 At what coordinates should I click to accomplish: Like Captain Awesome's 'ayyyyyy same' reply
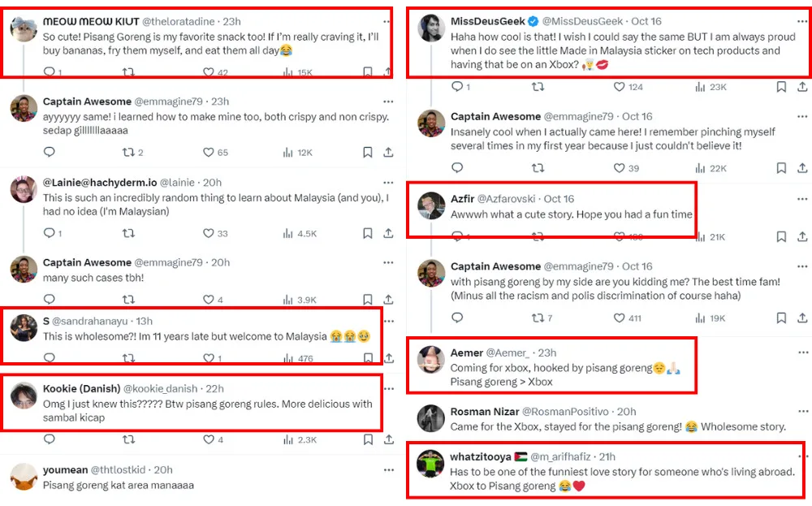(x=209, y=152)
